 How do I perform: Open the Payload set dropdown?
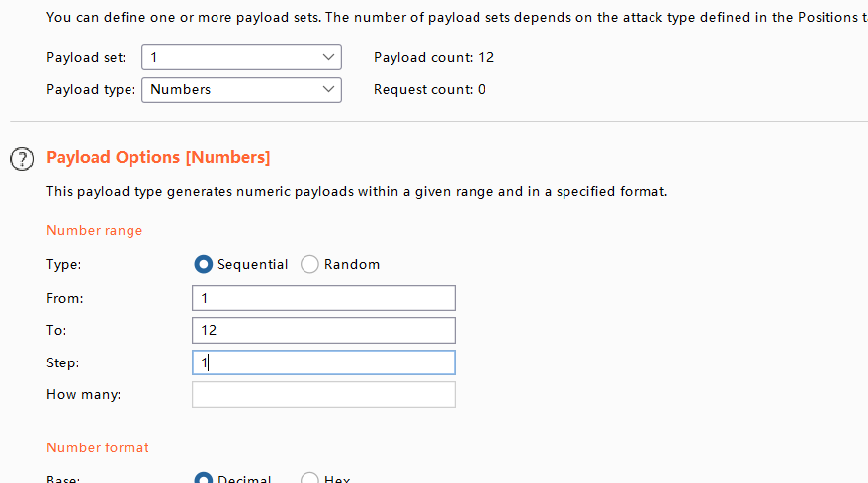click(x=241, y=57)
